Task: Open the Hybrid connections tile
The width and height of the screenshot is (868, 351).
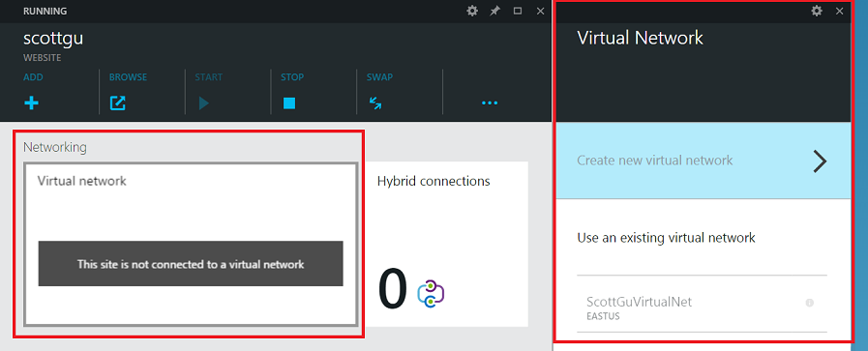Action: click(x=447, y=245)
